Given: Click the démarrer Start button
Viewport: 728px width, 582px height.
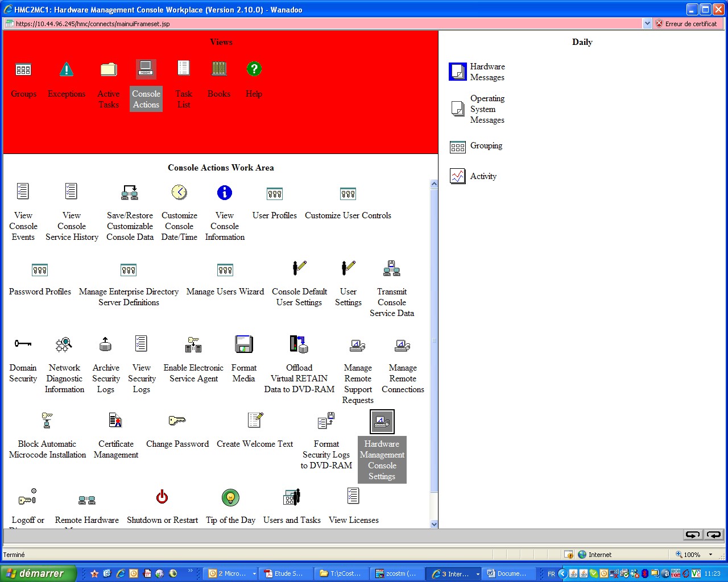Looking at the screenshot, I should (38, 573).
